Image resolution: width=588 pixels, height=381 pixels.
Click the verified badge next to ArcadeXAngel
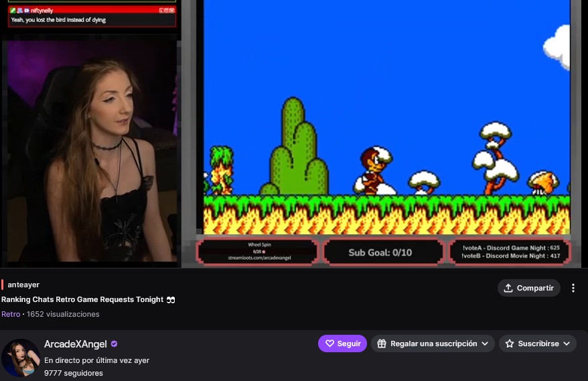(x=115, y=344)
